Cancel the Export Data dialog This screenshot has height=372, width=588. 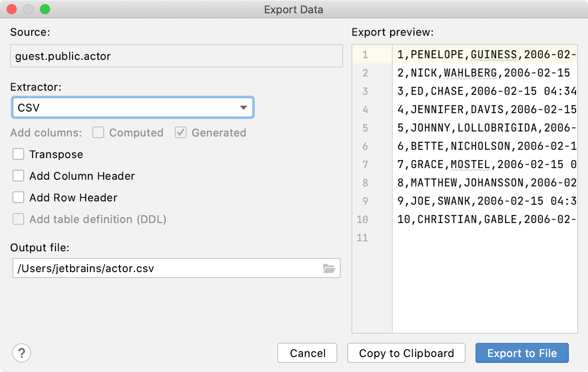coord(307,353)
